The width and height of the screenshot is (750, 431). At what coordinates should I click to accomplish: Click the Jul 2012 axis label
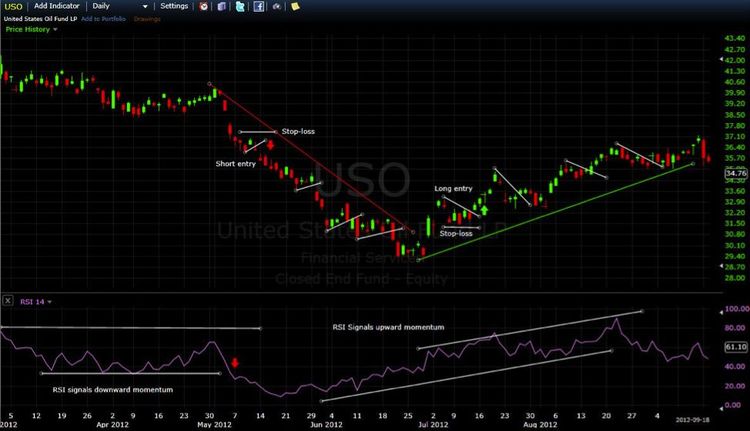[433, 424]
